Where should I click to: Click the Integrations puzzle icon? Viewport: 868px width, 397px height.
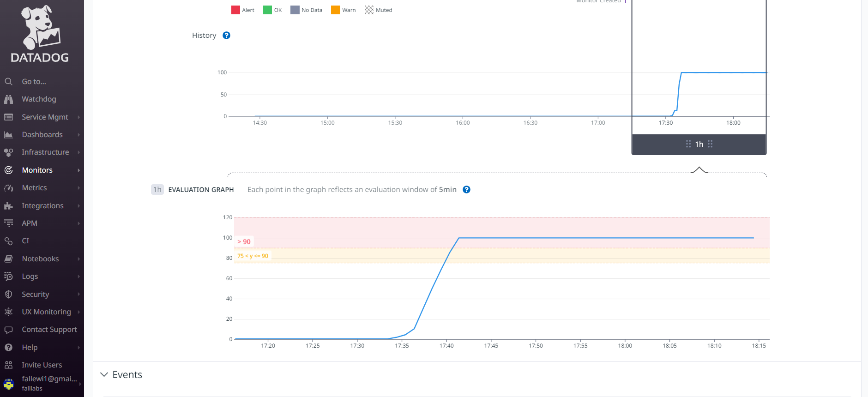(x=8, y=206)
